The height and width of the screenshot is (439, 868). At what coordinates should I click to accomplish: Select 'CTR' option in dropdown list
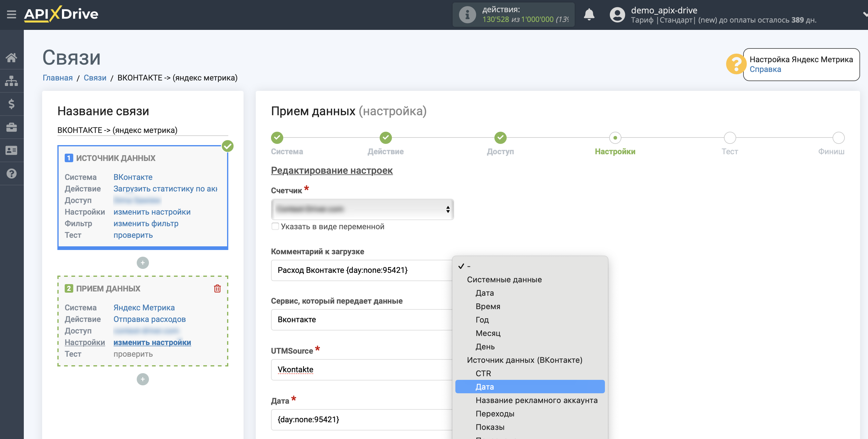click(x=530, y=373)
